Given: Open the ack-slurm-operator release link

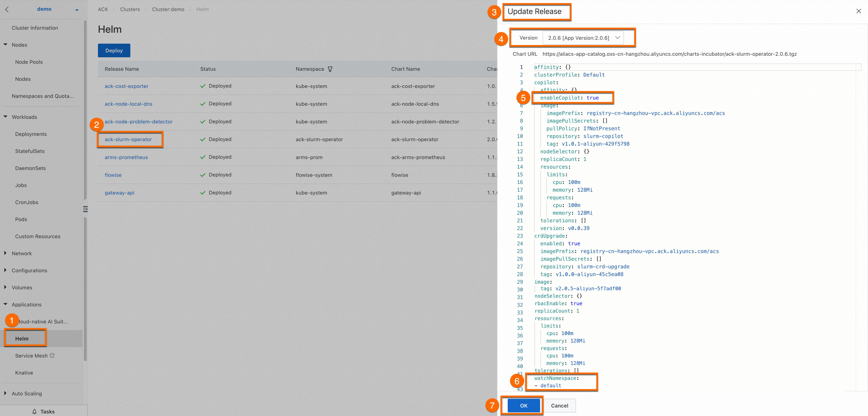Looking at the screenshot, I should [128, 139].
